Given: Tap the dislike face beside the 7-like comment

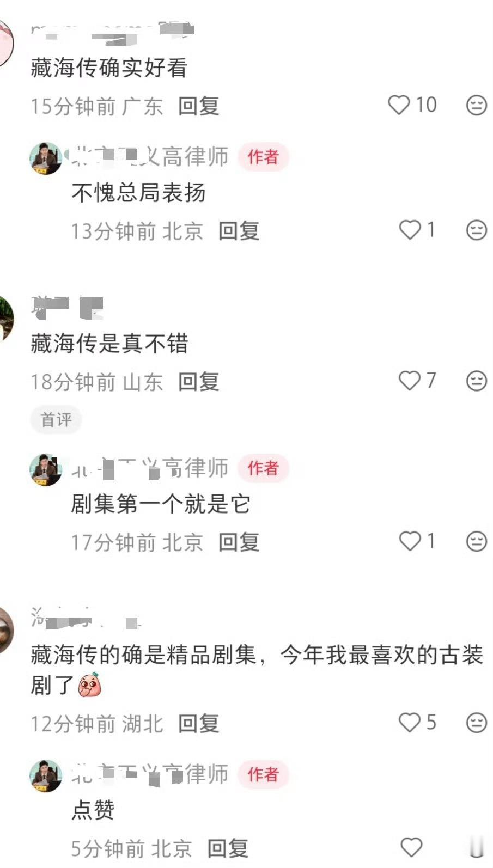Looking at the screenshot, I should pyautogui.click(x=477, y=381).
